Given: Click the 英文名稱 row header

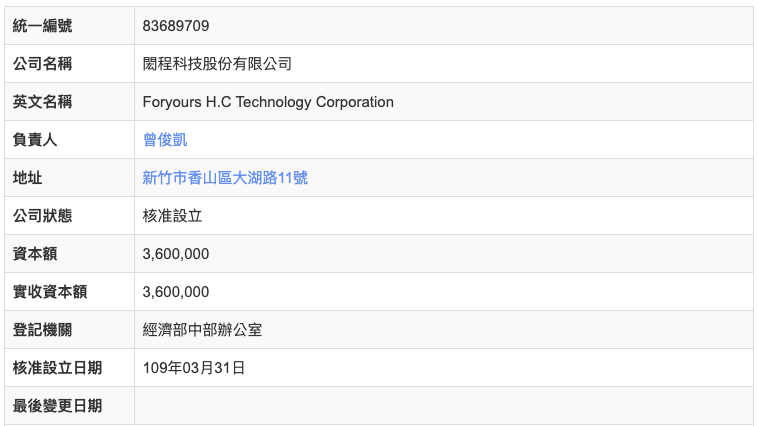Looking at the screenshot, I should (x=42, y=102).
